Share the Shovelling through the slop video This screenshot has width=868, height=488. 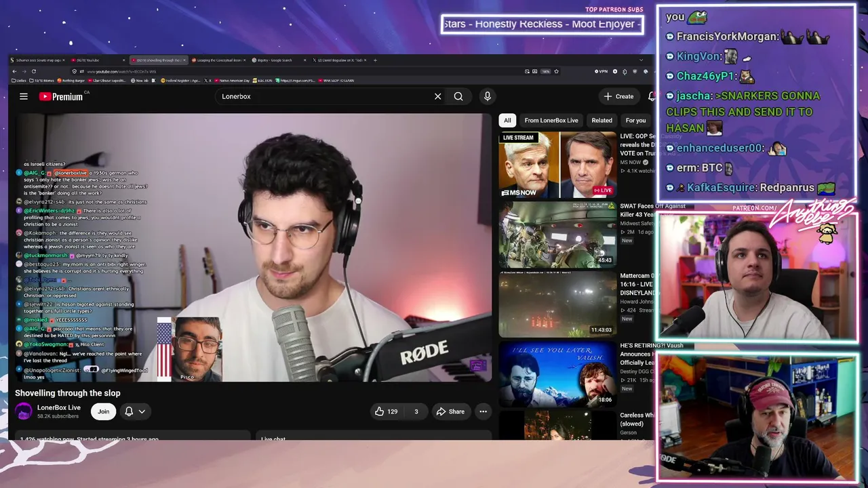450,411
